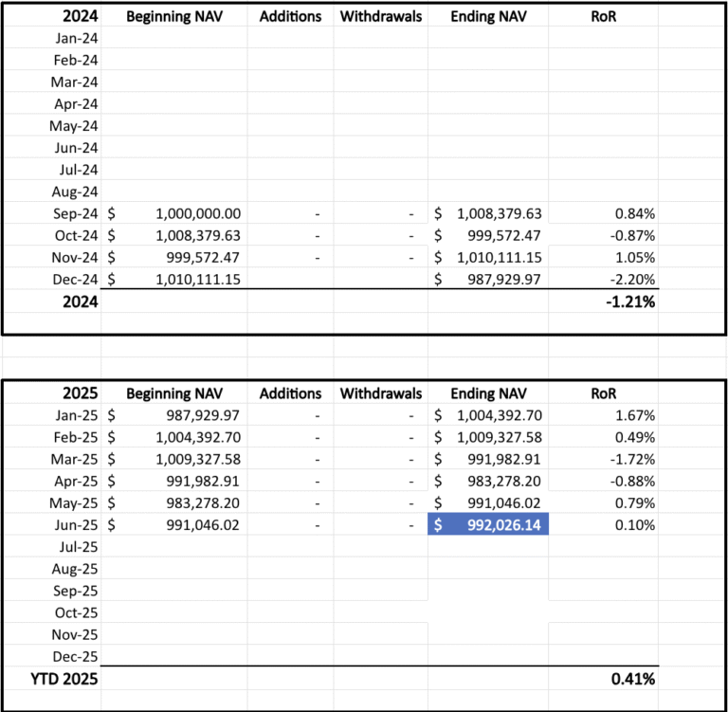Click the RoR column header in the 2024 table
728x712 pixels.
(603, 16)
